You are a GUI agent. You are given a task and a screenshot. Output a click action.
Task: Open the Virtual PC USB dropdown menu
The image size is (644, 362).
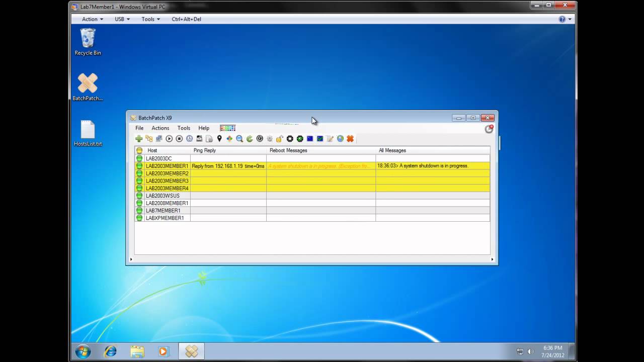click(122, 19)
